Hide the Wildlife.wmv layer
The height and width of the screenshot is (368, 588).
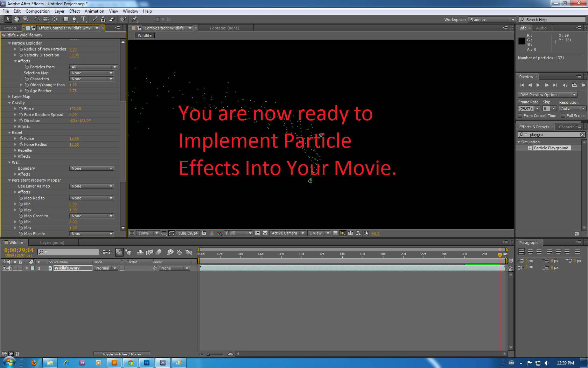5,268
